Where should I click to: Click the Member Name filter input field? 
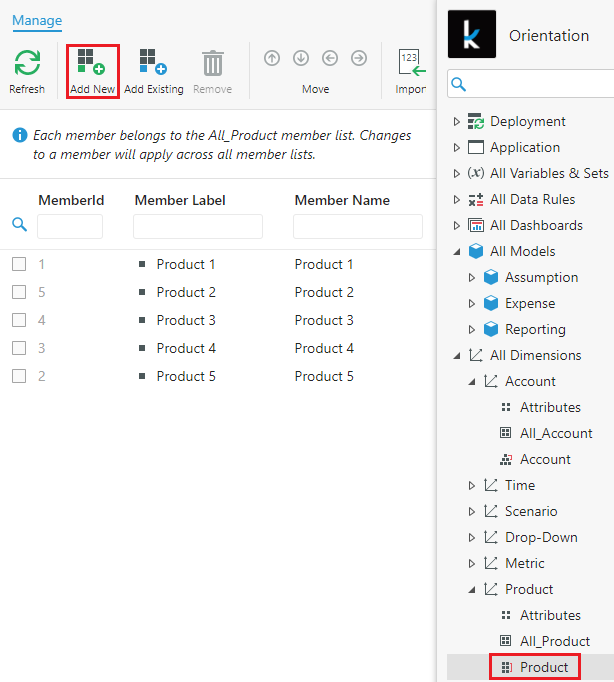[358, 226]
